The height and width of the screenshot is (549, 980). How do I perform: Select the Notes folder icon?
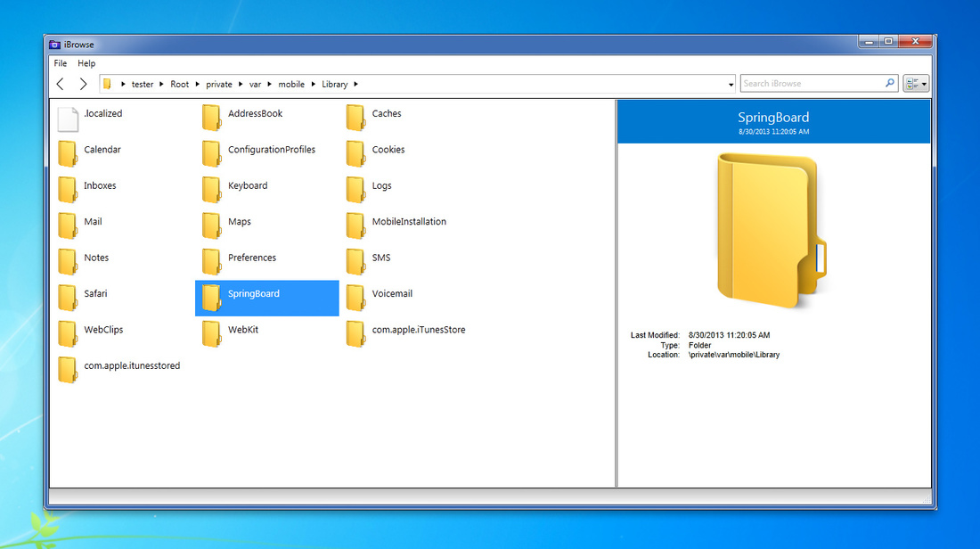pyautogui.click(x=68, y=262)
